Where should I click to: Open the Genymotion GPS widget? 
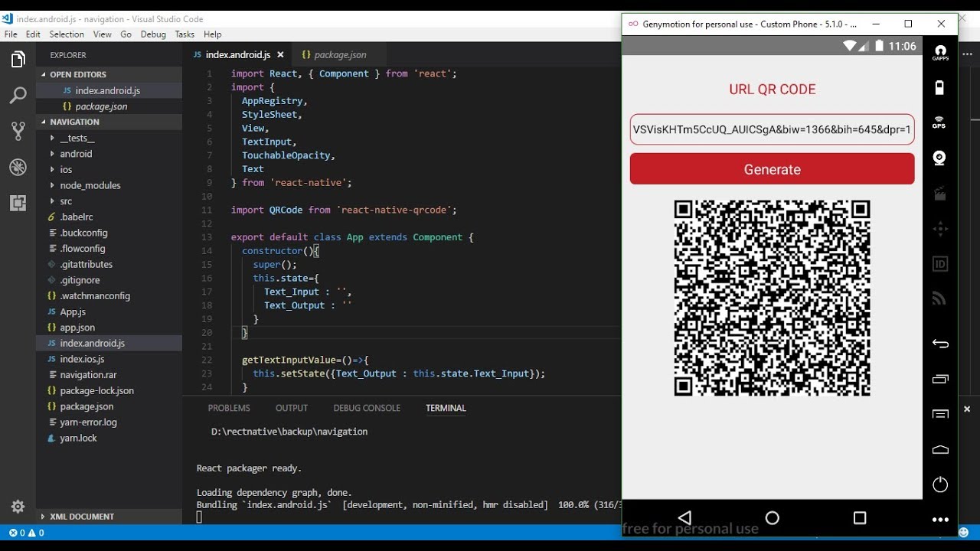tap(940, 122)
